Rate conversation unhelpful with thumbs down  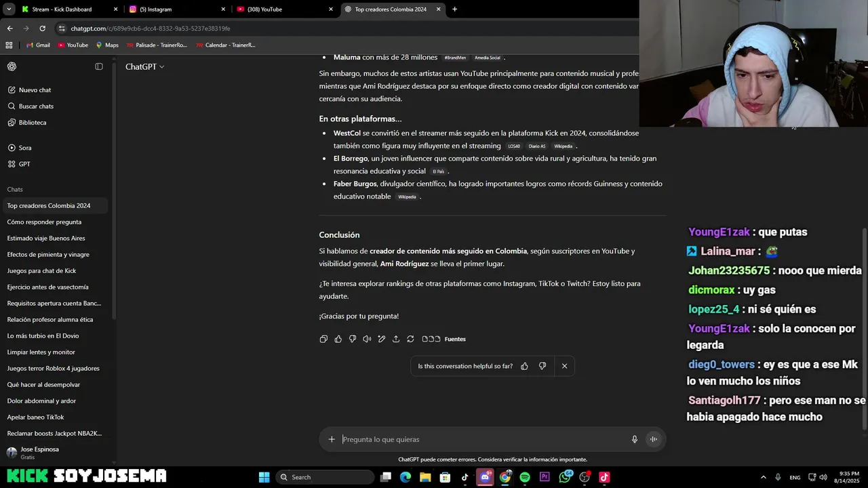click(542, 366)
